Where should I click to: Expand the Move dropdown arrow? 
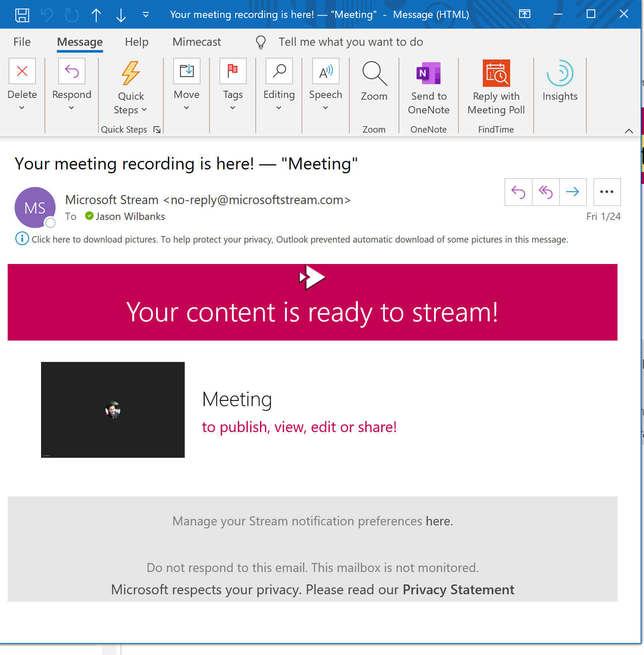186,108
